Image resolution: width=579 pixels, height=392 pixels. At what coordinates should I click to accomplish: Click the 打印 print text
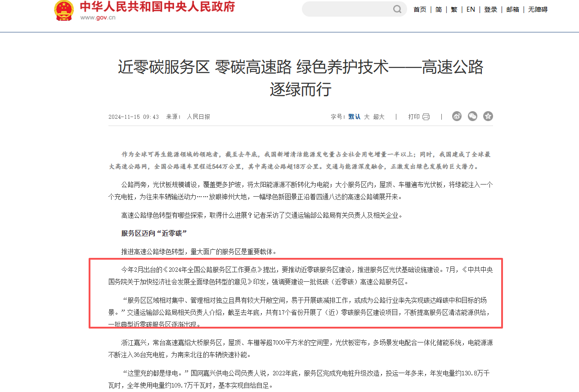click(414, 117)
